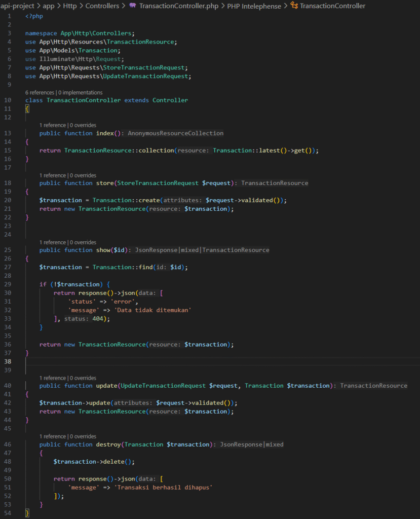Click 0 overrides lens above store method
420x519 pixels.
click(x=83, y=175)
